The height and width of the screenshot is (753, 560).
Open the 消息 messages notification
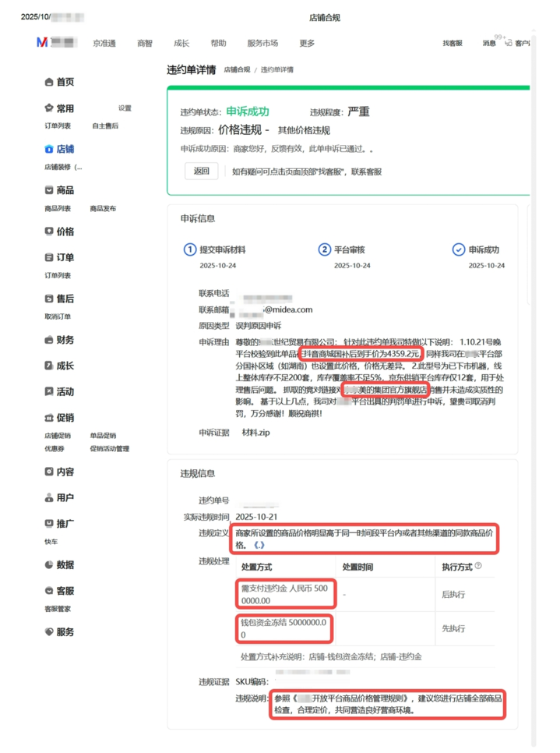tap(488, 44)
